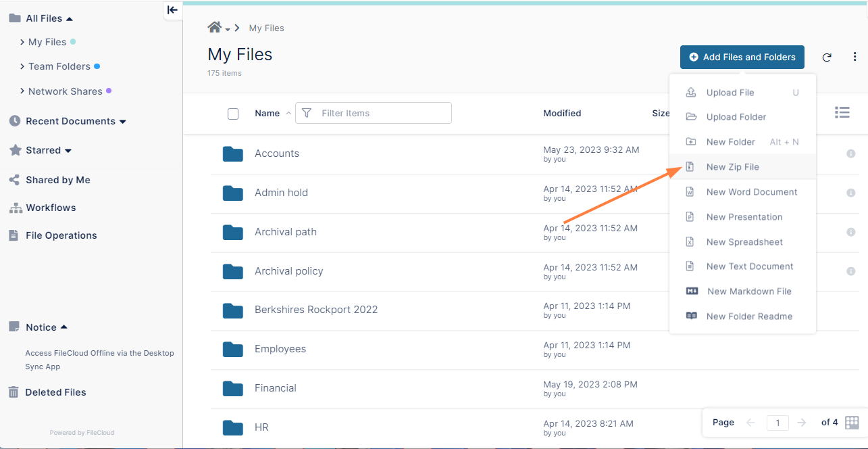Open File Operations using its document icon

[14, 235]
